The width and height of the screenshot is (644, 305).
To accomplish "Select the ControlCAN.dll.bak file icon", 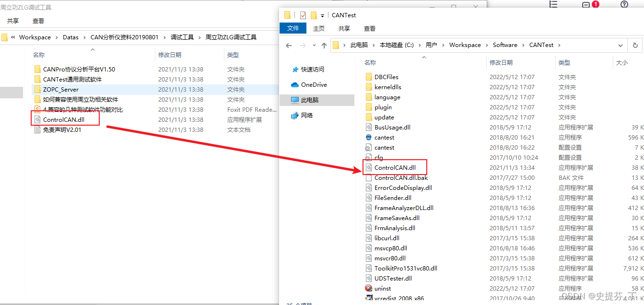I will click(368, 177).
